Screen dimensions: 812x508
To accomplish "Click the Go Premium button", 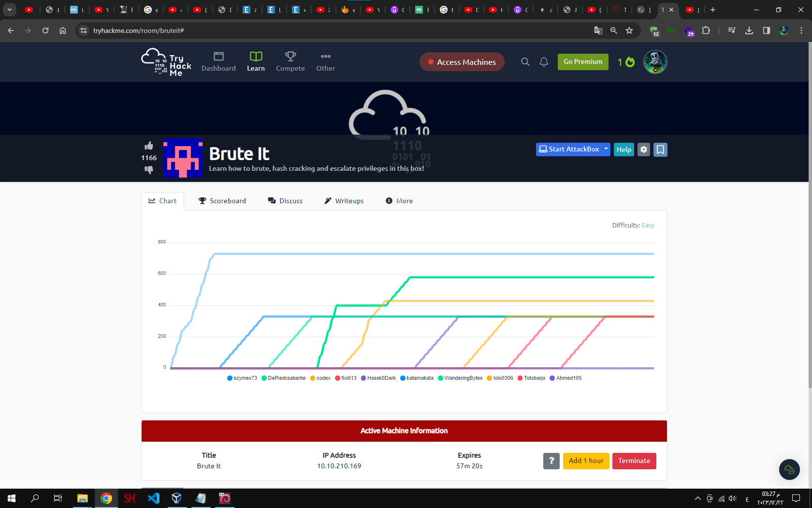I will [x=583, y=62].
